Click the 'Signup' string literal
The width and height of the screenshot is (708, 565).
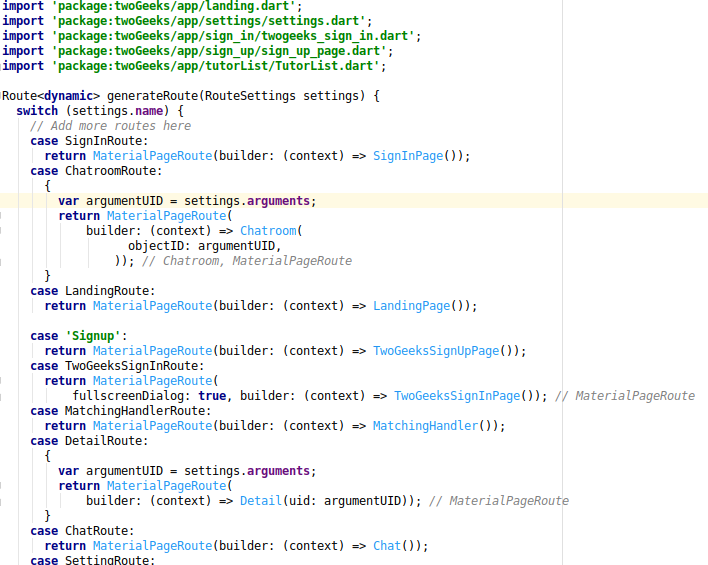click(x=93, y=336)
